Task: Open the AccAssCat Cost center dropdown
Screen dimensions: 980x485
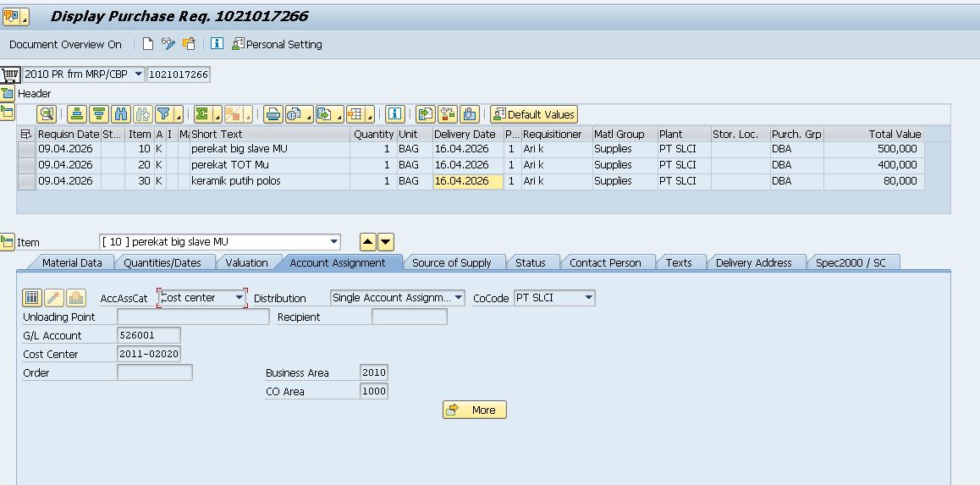Action: 239,298
